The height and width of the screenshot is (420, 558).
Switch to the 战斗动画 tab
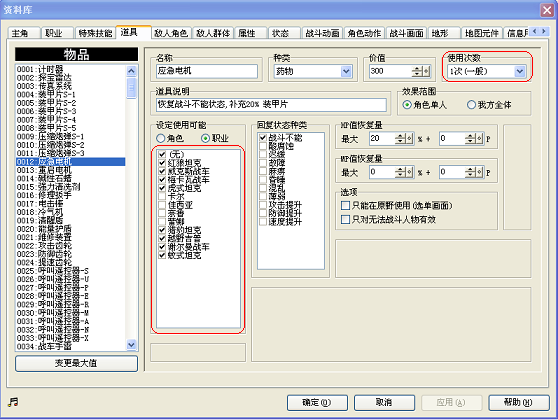322,33
